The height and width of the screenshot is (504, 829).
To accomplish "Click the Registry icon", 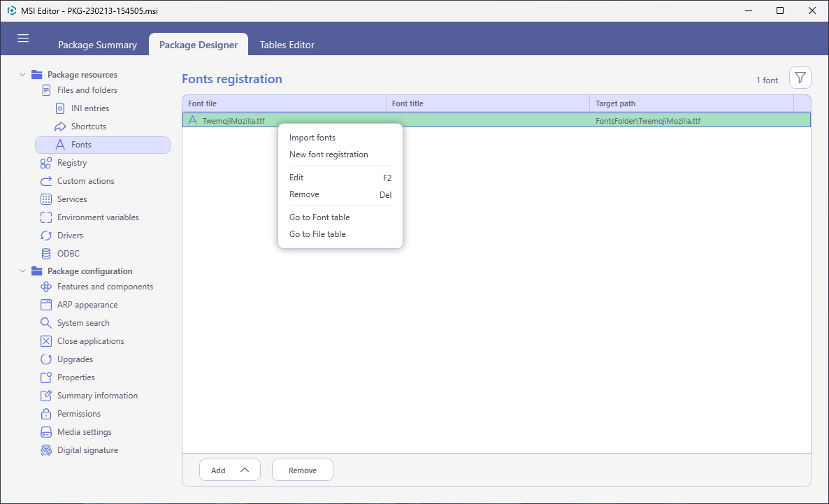I will 46,163.
